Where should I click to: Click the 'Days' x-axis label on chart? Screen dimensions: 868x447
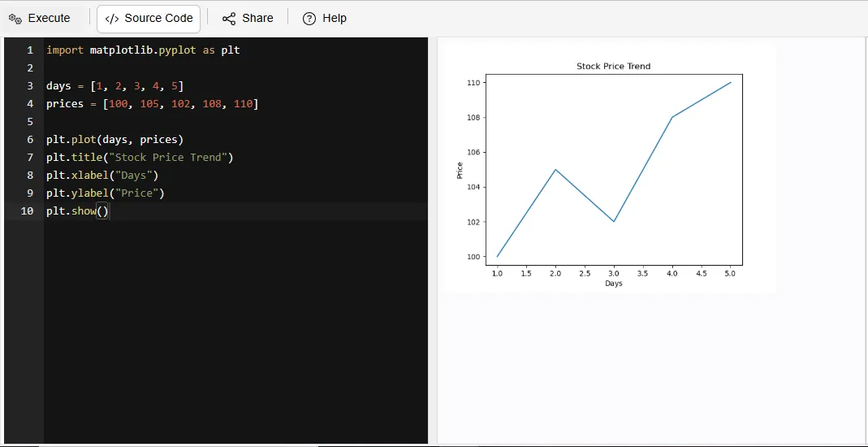click(613, 284)
